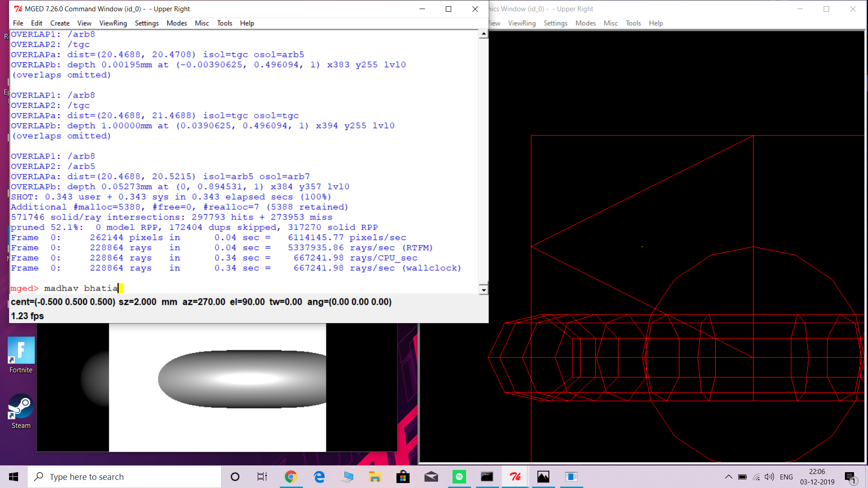Image resolution: width=868 pixels, height=488 pixels.
Task: Minimize the MGED Command Window
Action: 422,9
